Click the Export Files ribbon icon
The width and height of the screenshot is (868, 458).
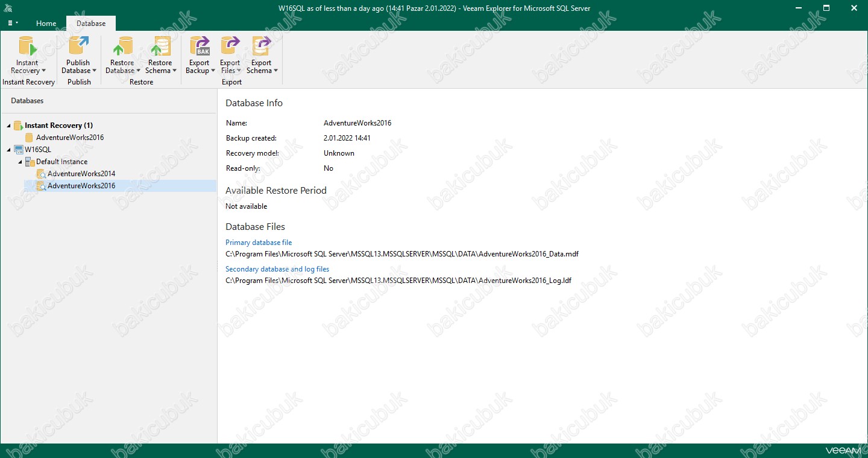click(x=230, y=46)
